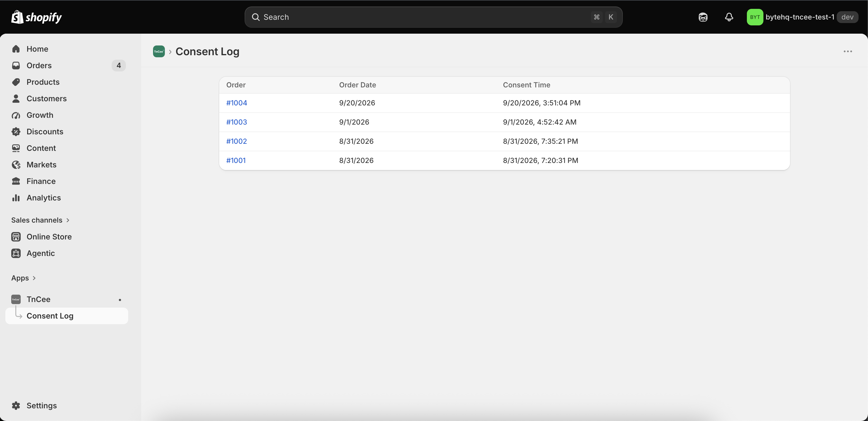Expand the Apps section
The image size is (868, 421).
tap(24, 278)
